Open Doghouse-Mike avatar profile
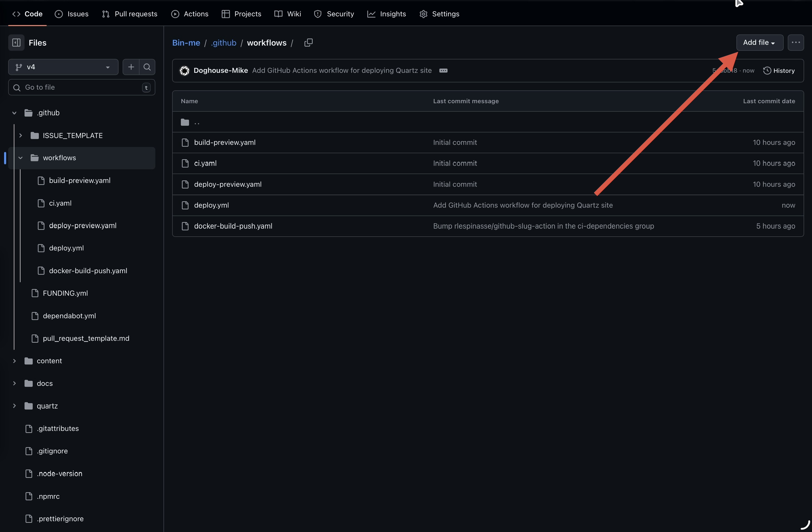 185,71
